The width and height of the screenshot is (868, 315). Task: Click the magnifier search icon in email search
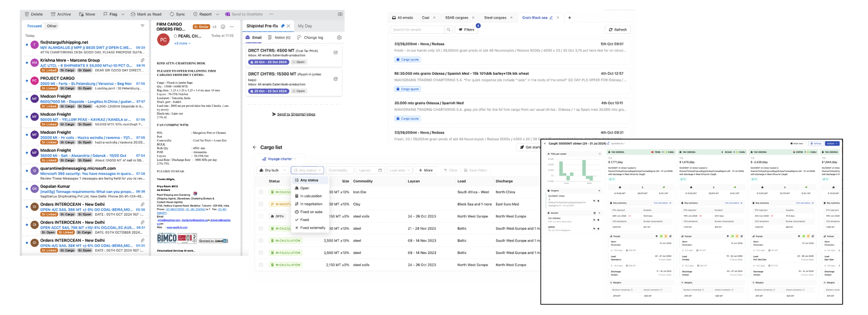pos(449,30)
